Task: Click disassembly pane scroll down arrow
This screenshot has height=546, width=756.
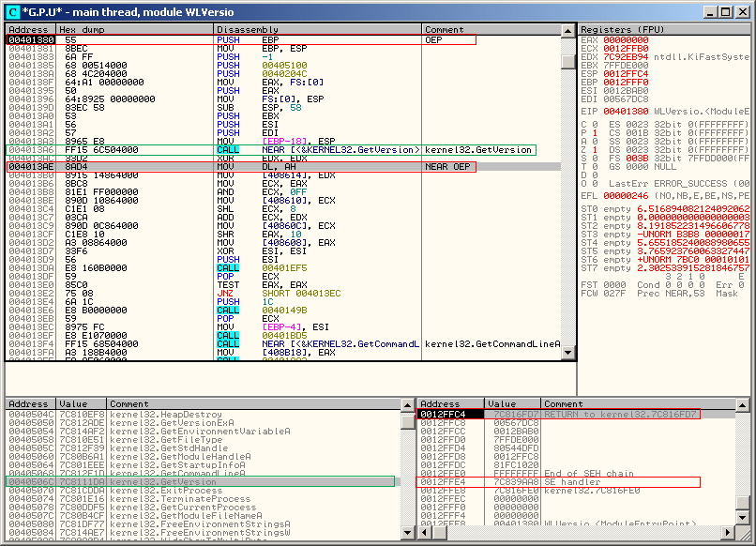Action: coord(568,353)
